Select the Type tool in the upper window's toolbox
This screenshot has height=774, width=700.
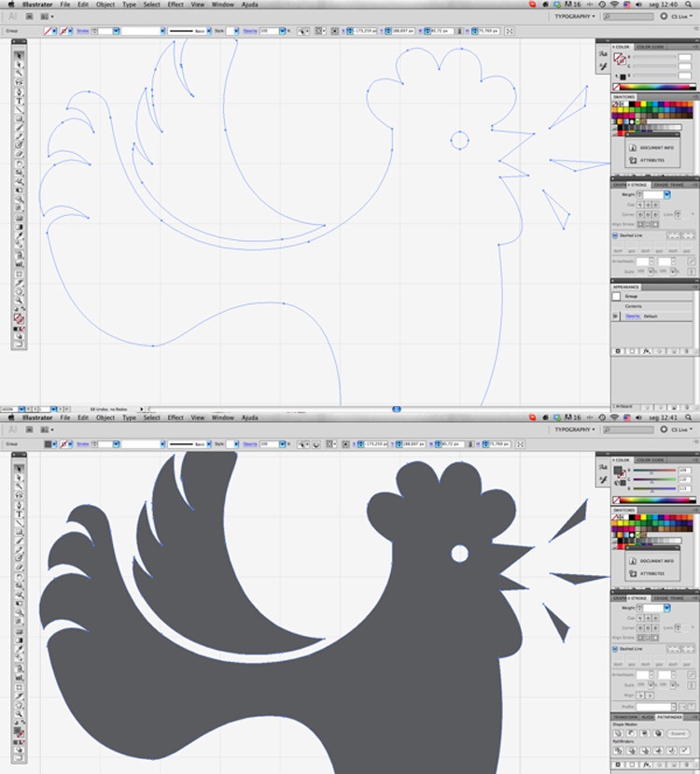tap(19, 101)
